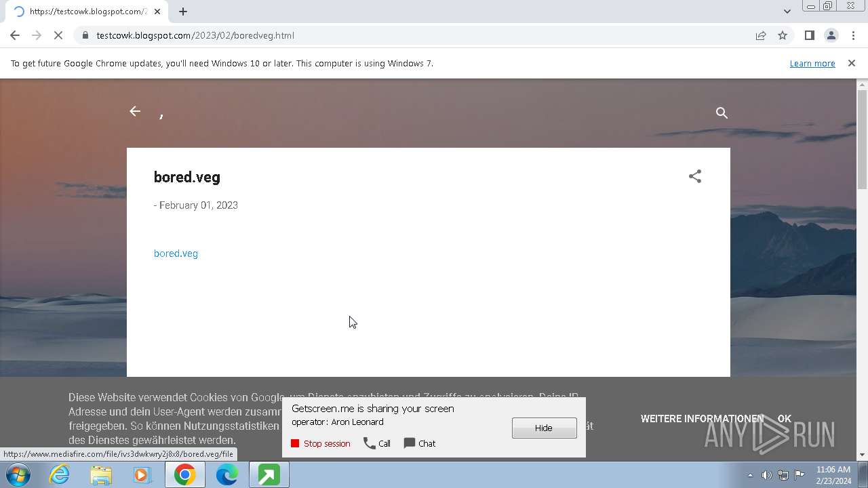The height and width of the screenshot is (488, 868).
Task: Open Microsoft Edge from taskbar
Action: (x=226, y=475)
